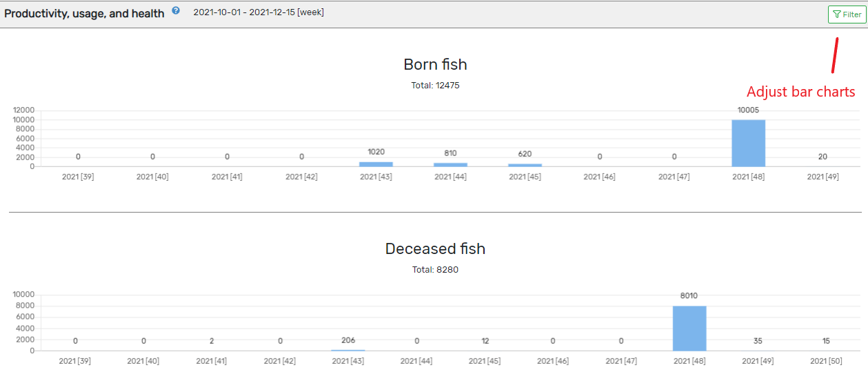Screen dimensions: 868x381
Task: Click 2021 [49] axis label in Born fish chart
Action: point(822,177)
